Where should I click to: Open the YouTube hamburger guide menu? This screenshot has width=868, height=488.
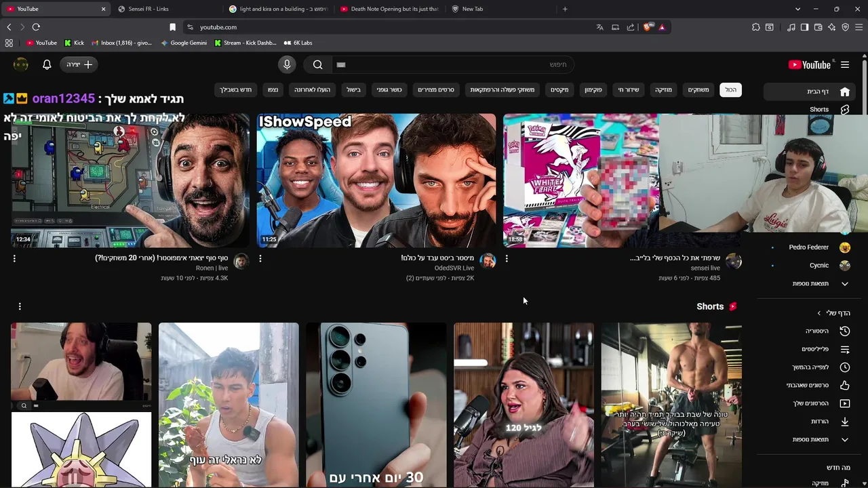coord(845,64)
